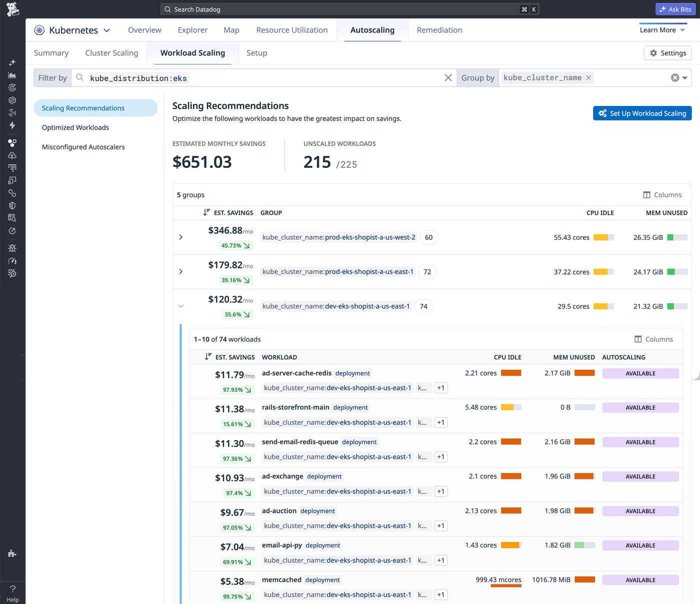Collapse the dev-eks-shopist-a-us-east-1 group

coord(180,306)
